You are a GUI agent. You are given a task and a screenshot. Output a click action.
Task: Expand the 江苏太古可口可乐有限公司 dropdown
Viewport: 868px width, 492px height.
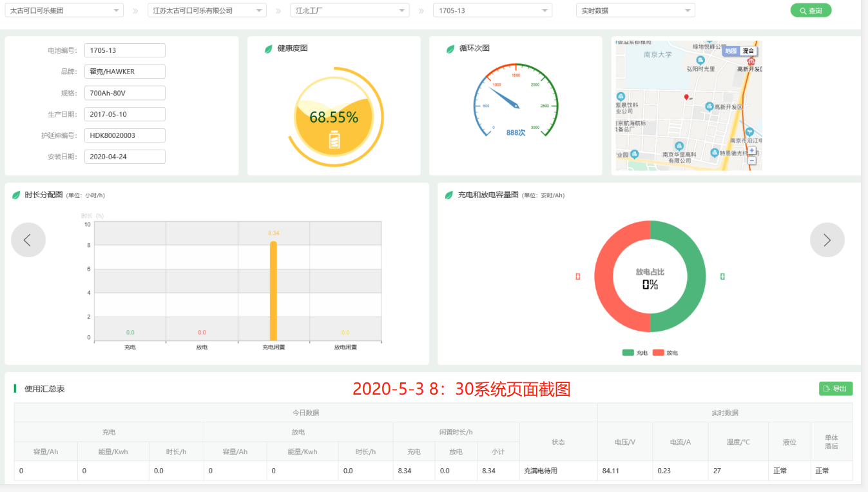(x=206, y=10)
